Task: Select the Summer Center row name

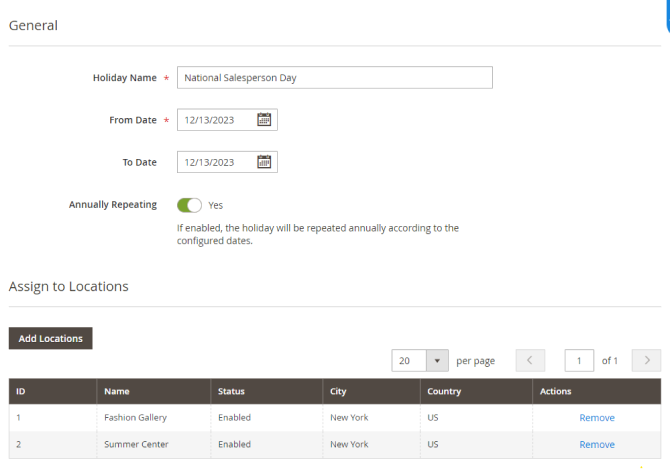Action: point(136,444)
